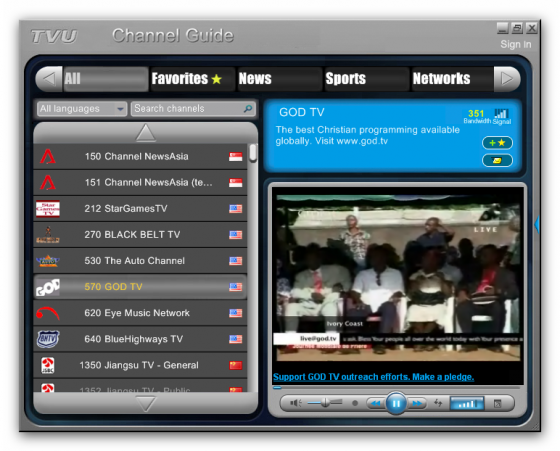Screen dimensions: 560x451
Task: Select 270 BLACK BELT TV channel
Action: pos(140,235)
